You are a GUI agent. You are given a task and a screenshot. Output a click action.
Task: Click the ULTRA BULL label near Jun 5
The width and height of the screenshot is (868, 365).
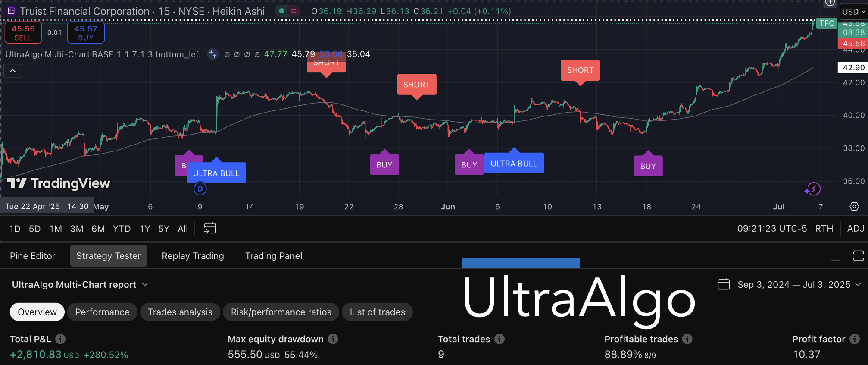(514, 164)
